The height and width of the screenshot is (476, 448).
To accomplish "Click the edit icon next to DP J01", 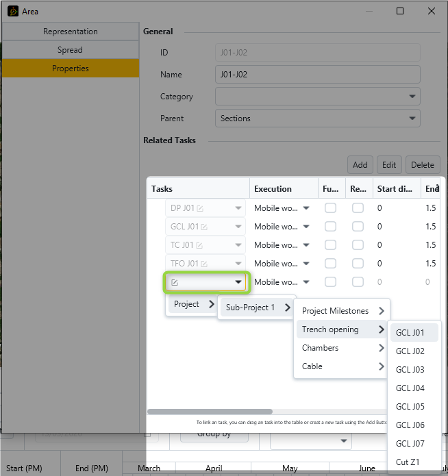I will click(200, 208).
